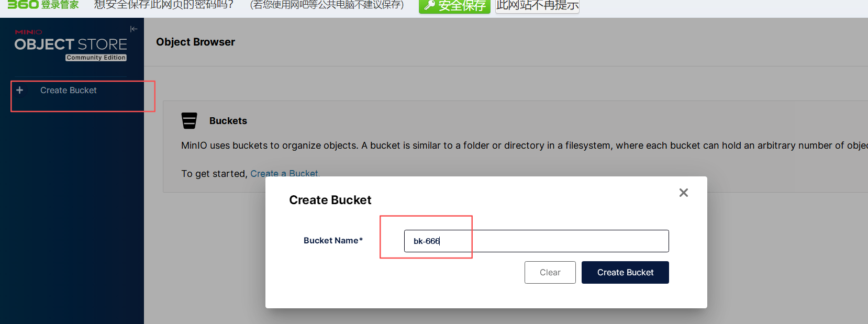Screen dimensions: 868x324
Task: Click the Buckets heading text
Action: (228, 121)
